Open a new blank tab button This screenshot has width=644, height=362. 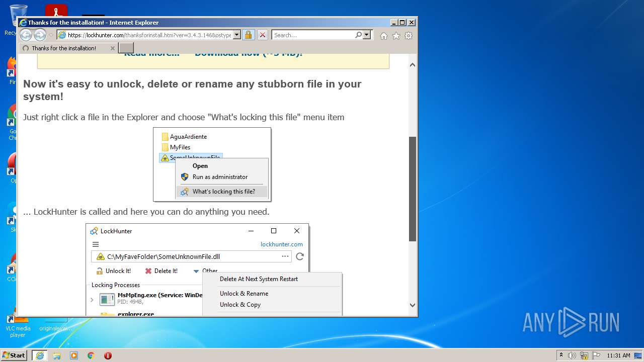(x=126, y=48)
